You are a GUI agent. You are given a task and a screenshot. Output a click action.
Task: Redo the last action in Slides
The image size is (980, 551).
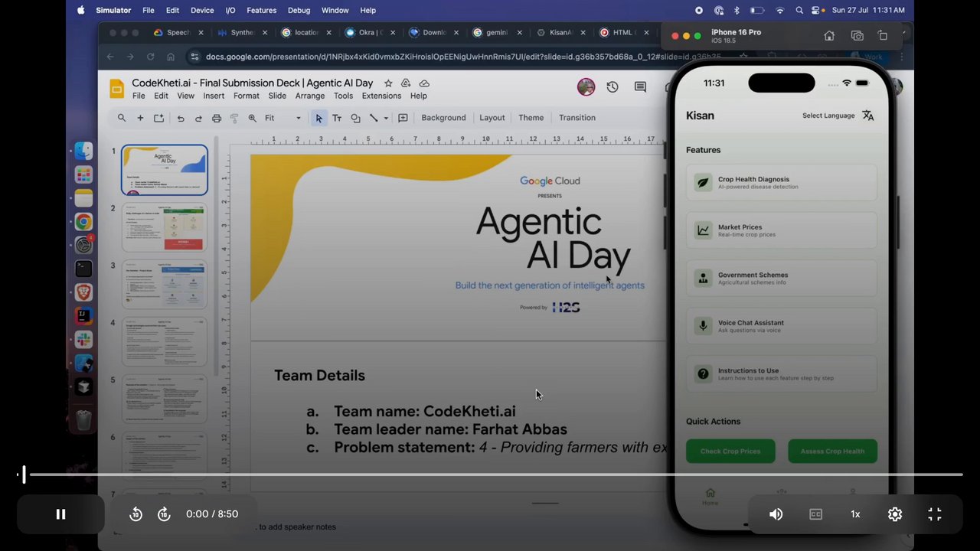click(x=198, y=118)
